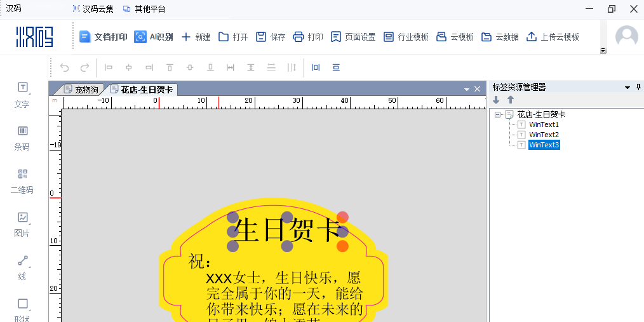Image resolution: width=644 pixels, height=322 pixels.
Task: Select WinText1 in the resource tree
Action: 544,124
